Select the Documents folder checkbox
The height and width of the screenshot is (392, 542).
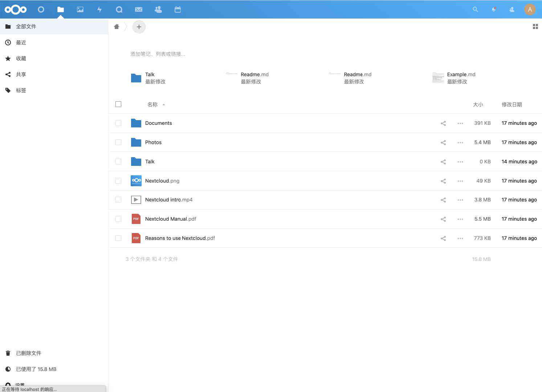pos(118,123)
